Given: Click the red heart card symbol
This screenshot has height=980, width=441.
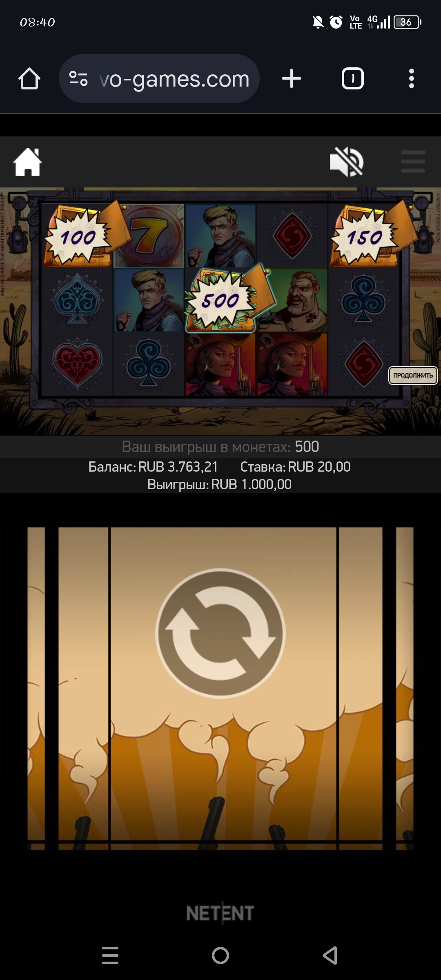Looking at the screenshot, I should tap(77, 363).
